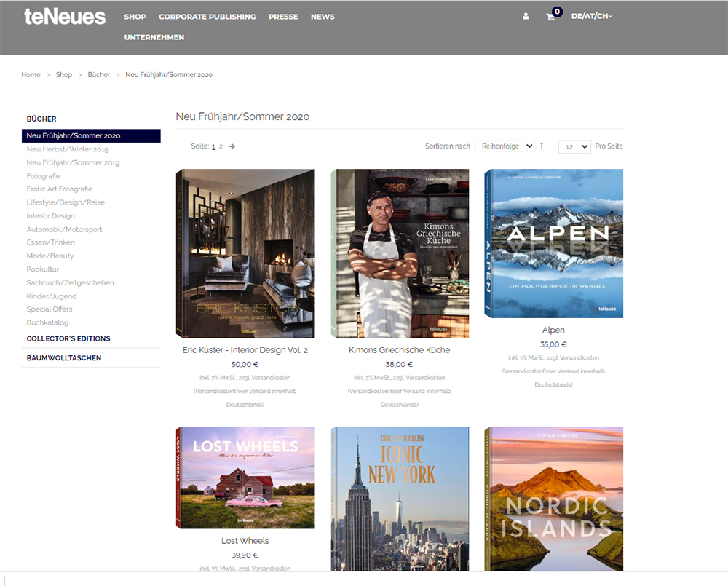Open the items per page dropdown
This screenshot has height=586, width=728.
coord(574,146)
